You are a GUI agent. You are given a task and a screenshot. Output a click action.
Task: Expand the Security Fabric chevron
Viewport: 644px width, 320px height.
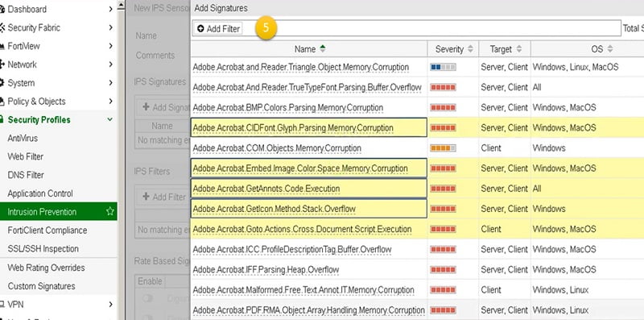(x=110, y=27)
